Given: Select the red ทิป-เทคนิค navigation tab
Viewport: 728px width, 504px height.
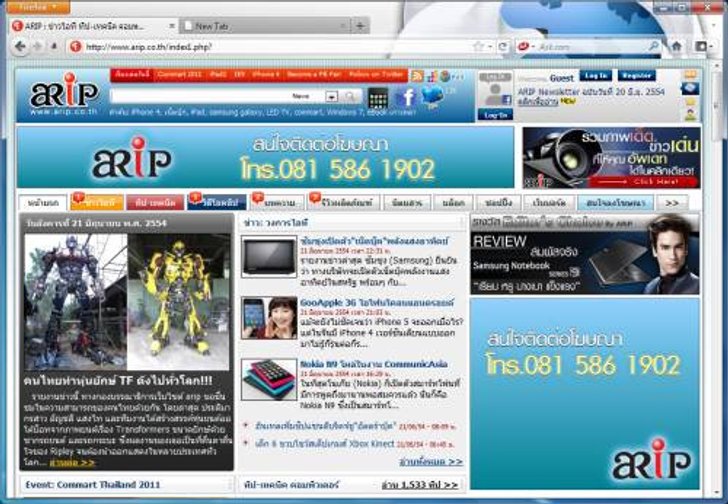Looking at the screenshot, I should tap(155, 203).
